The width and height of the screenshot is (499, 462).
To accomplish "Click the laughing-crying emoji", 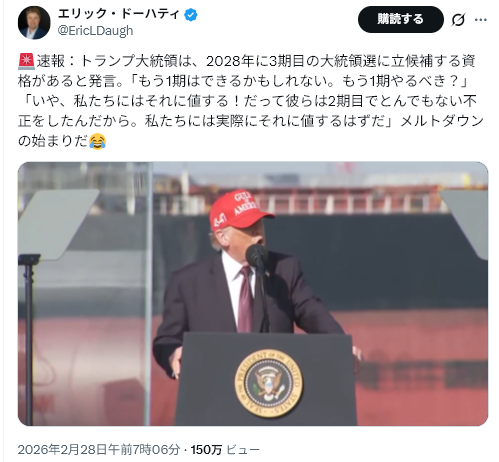I will click(x=97, y=141).
